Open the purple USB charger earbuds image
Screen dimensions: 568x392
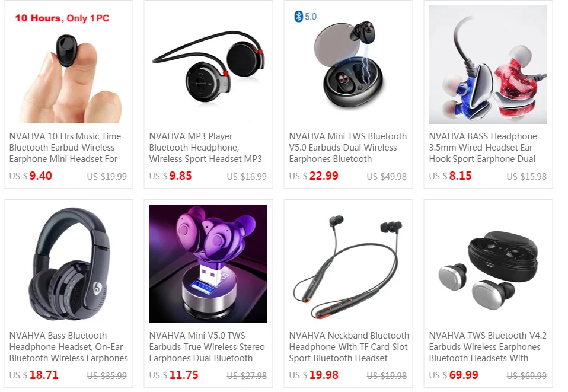(x=208, y=264)
